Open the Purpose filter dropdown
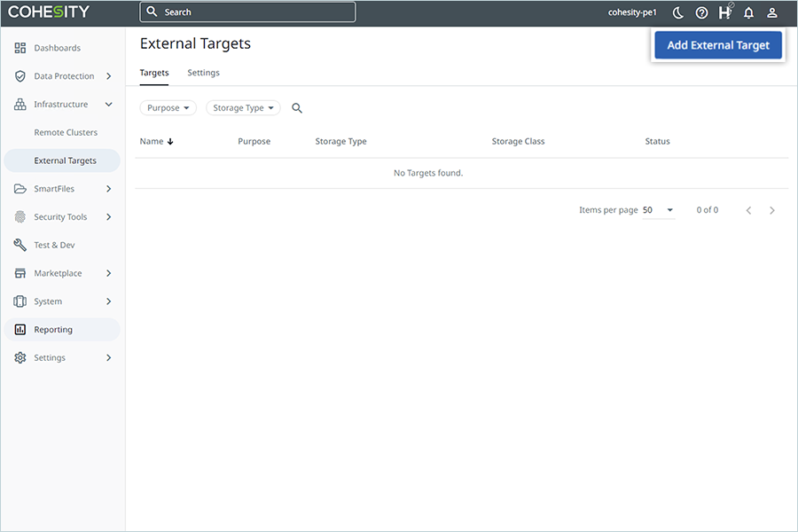 pyautogui.click(x=168, y=108)
